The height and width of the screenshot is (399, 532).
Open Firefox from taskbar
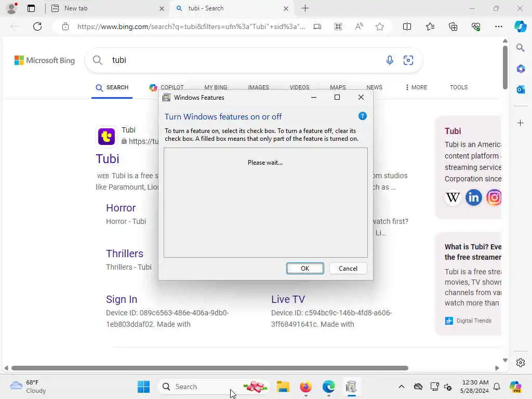(305, 387)
